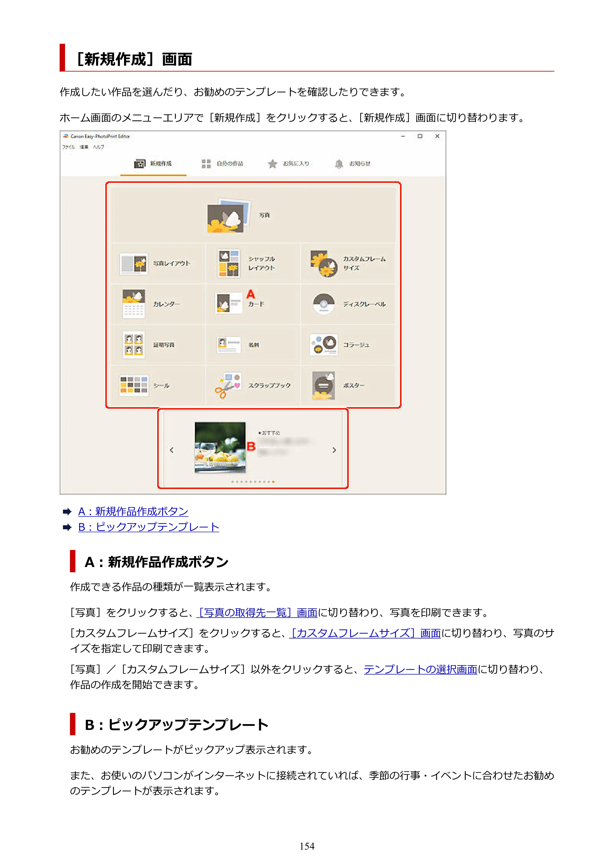Choose the コラージュ collage icon

tap(324, 345)
